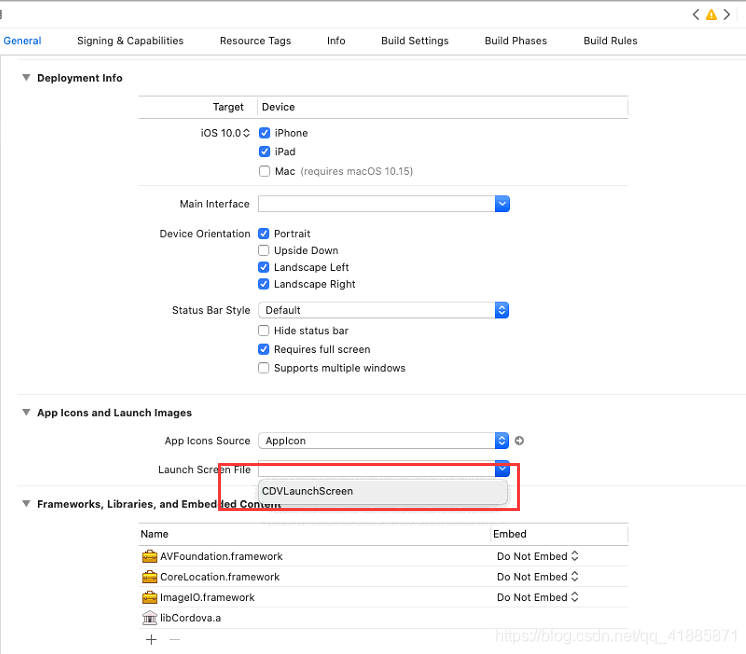This screenshot has width=746, height=654.
Task: Go to previous issue arrow
Action: coord(696,14)
